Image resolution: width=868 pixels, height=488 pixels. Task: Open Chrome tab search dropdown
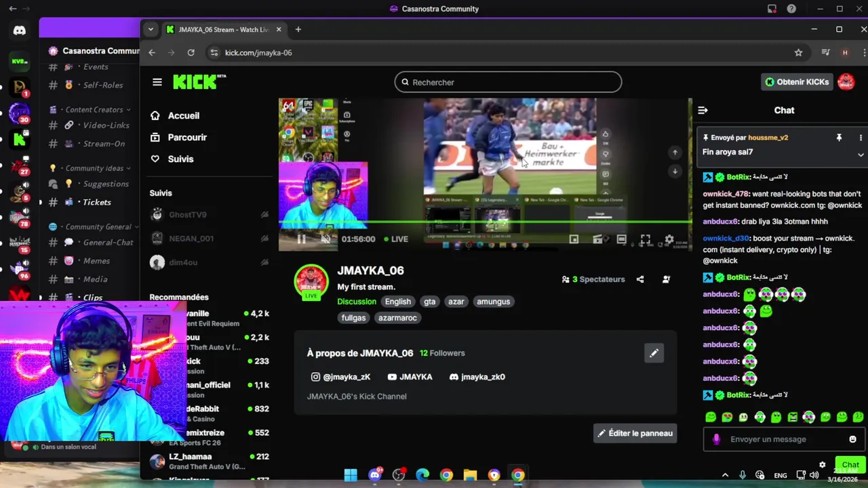point(151,29)
